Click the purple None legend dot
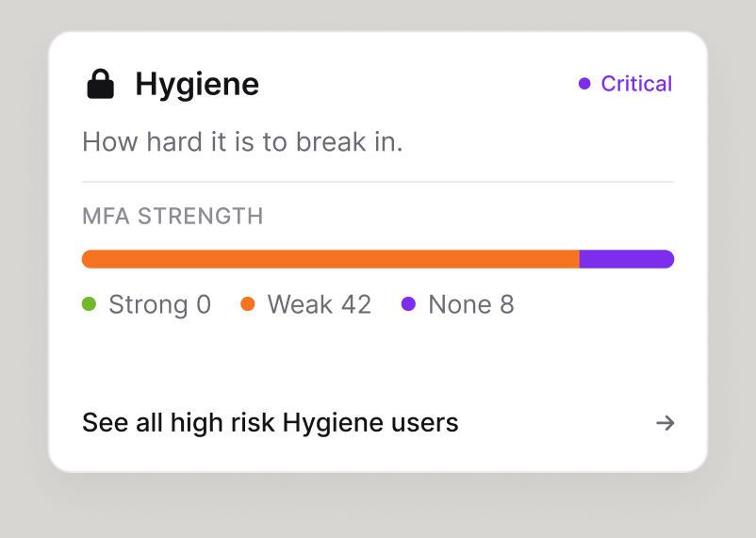756x538 pixels. tap(408, 304)
